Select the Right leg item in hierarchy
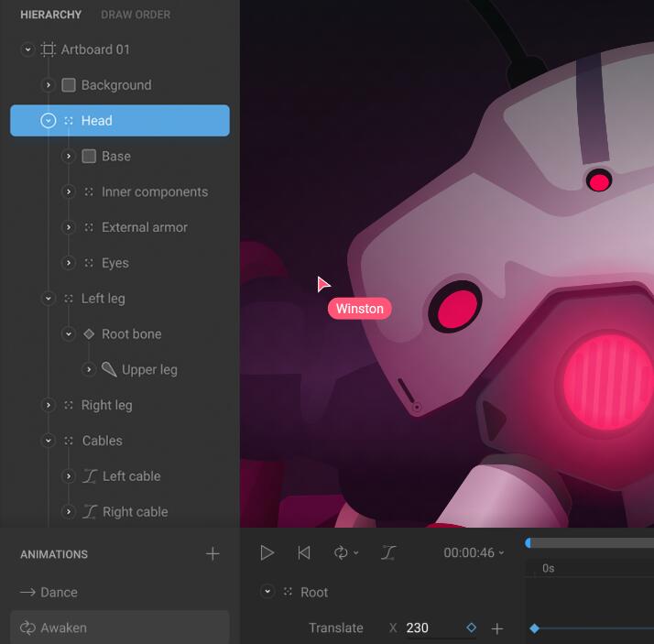654x644 pixels. tap(106, 405)
